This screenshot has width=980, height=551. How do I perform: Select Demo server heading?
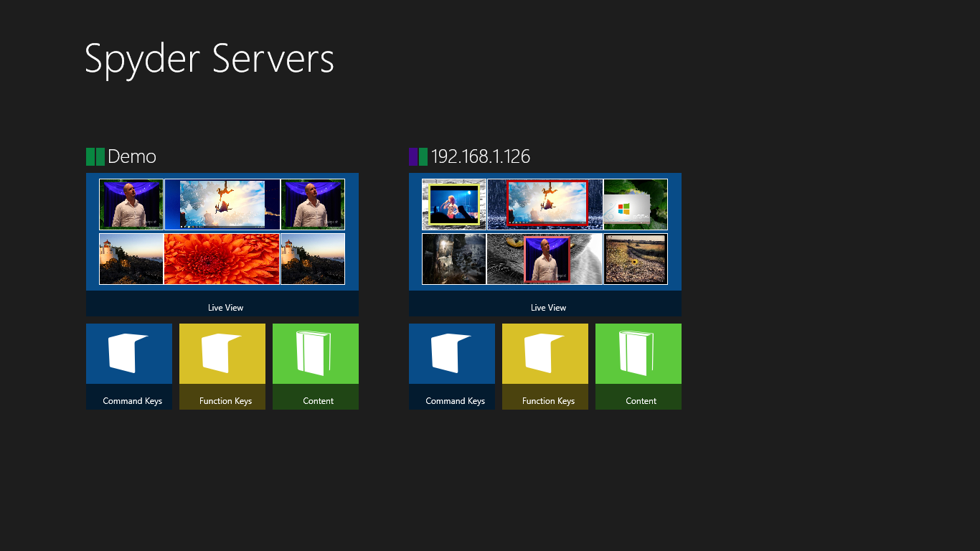pyautogui.click(x=132, y=156)
